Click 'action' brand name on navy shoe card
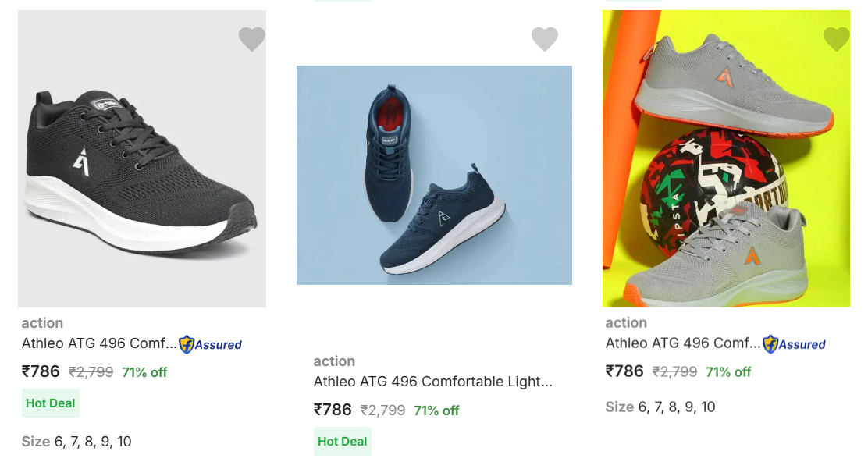 334,361
